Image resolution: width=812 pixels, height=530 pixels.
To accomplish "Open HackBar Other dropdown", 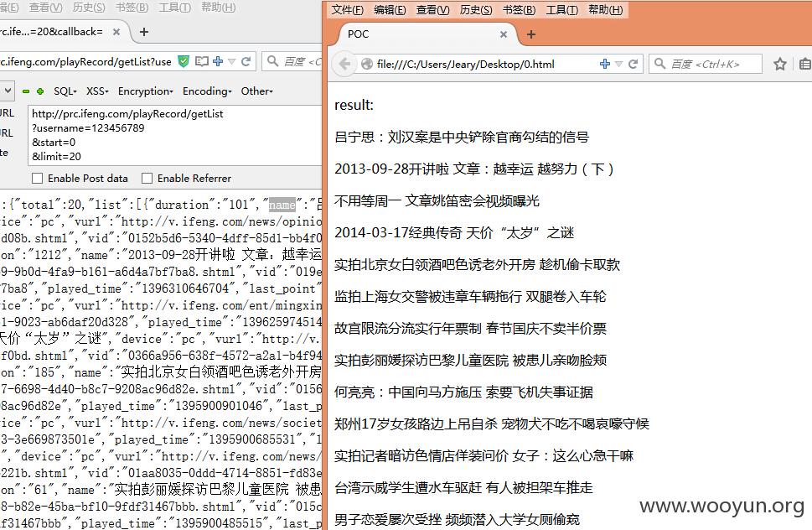I will (257, 91).
